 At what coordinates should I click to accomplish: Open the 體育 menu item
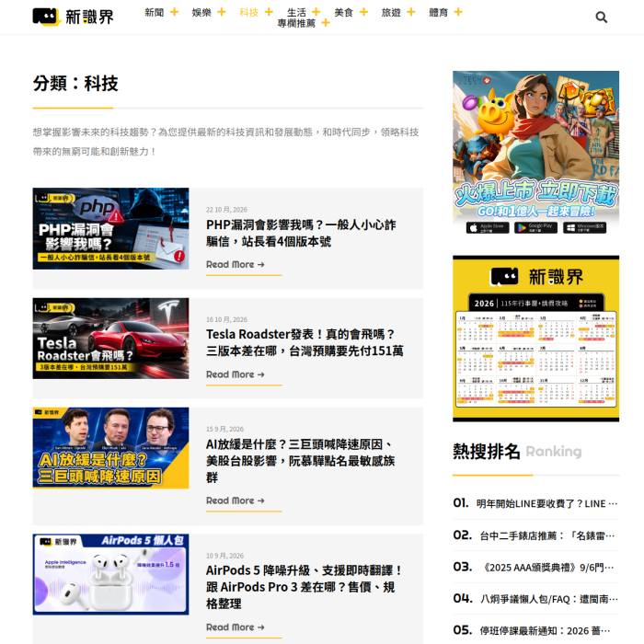tap(439, 12)
